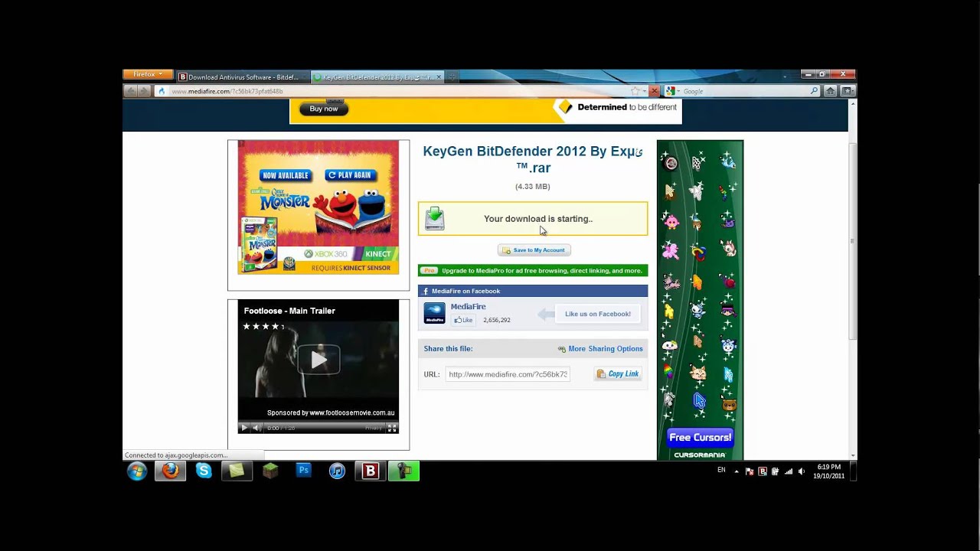This screenshot has width=980, height=551.
Task: Stop loading with the red X button
Action: [x=654, y=91]
